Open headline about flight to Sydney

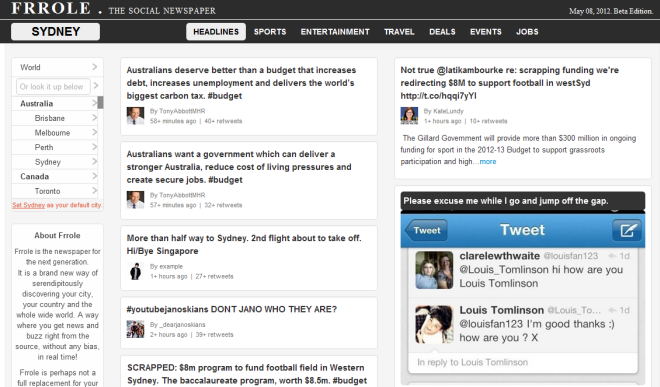click(244, 244)
